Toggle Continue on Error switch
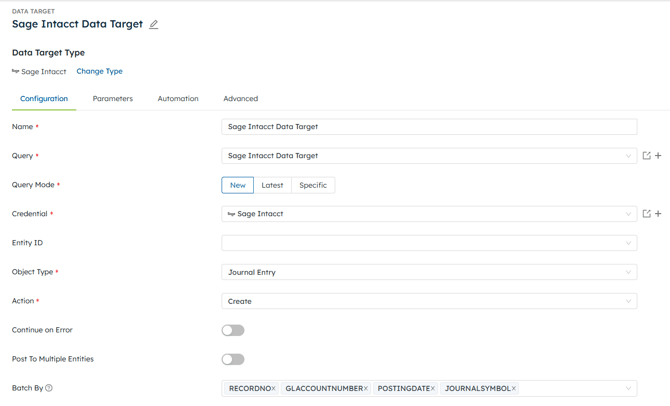The height and width of the screenshot is (406, 670). [x=233, y=330]
